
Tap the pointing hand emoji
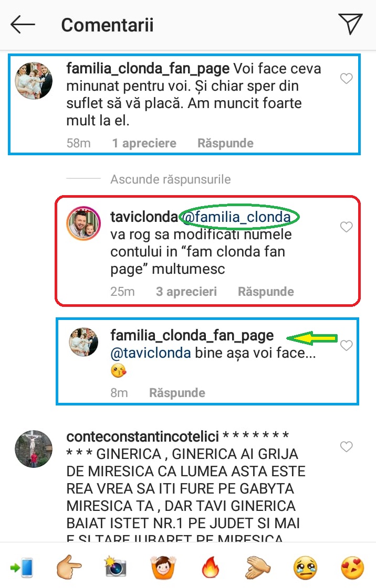pos(69,566)
